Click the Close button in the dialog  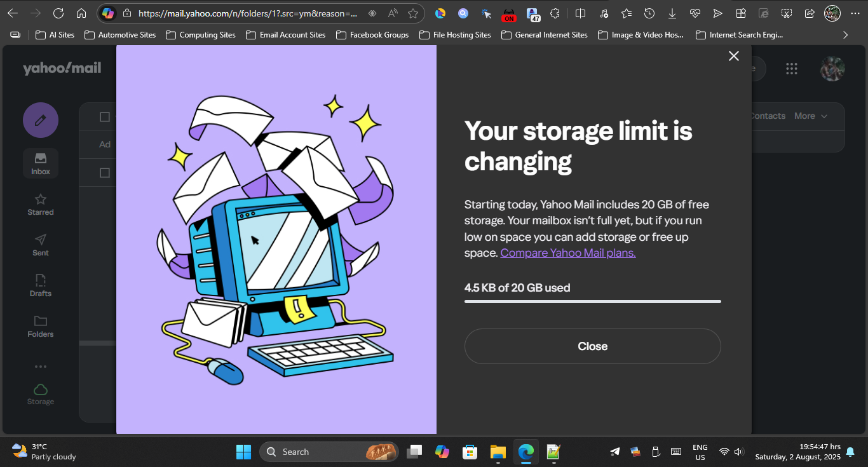[x=593, y=346]
